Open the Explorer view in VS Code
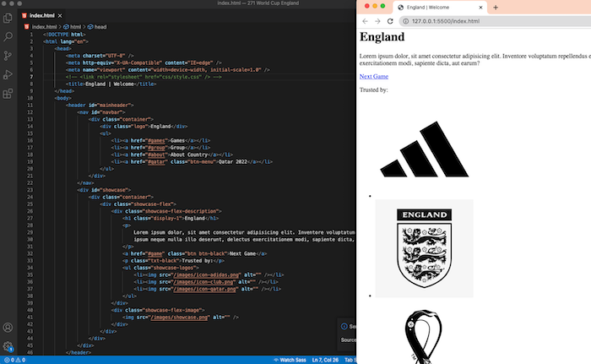591x364 pixels. pyautogui.click(x=8, y=18)
